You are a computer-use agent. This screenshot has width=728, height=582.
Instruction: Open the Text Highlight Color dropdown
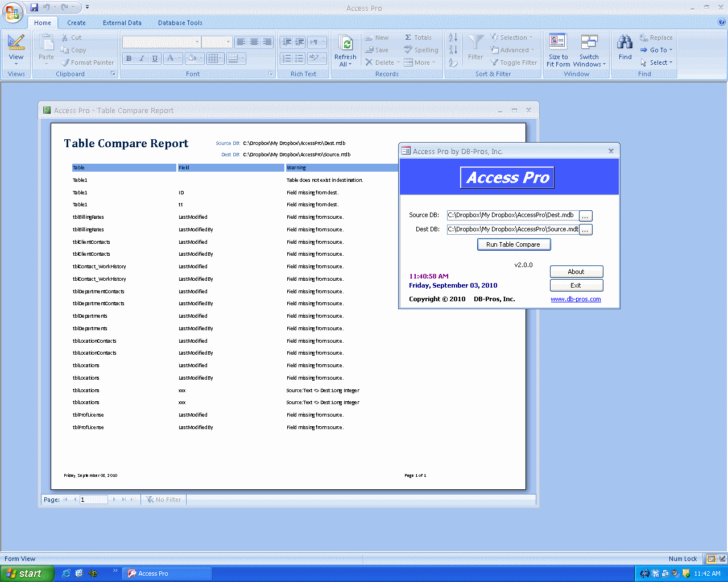point(317,59)
